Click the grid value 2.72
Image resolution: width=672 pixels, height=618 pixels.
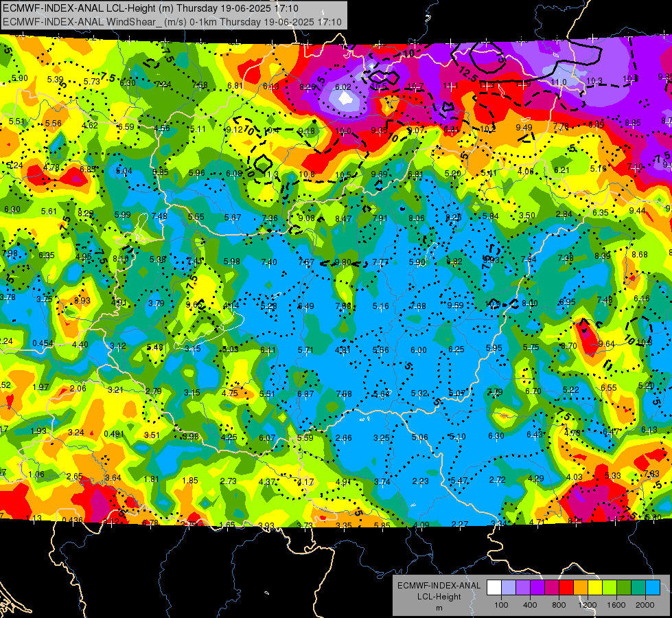(498, 479)
